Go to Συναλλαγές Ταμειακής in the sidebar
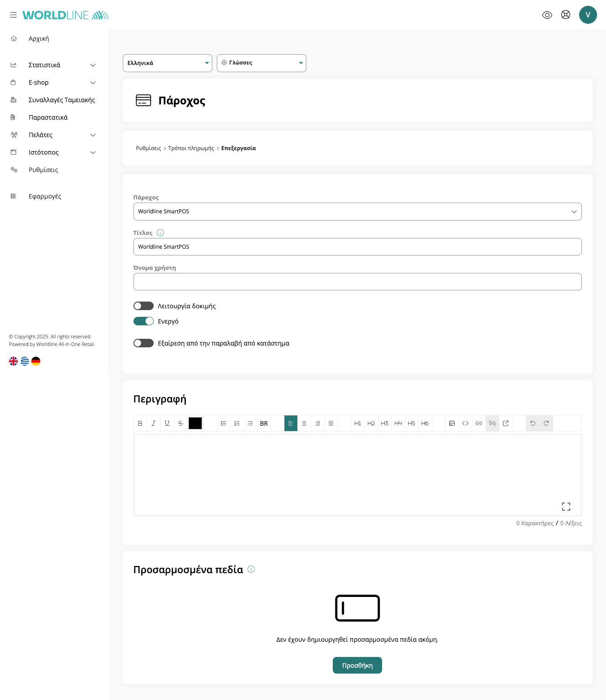The width and height of the screenshot is (606, 700). (x=61, y=100)
